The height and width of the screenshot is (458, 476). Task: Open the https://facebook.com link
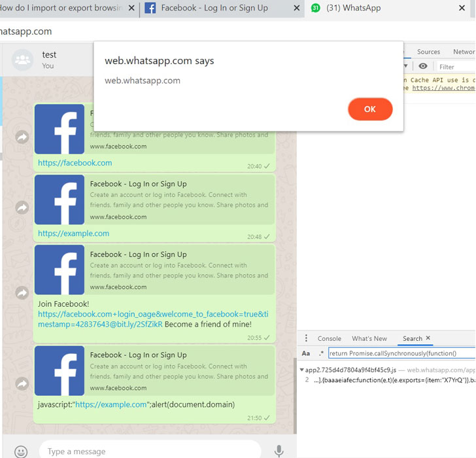(75, 163)
